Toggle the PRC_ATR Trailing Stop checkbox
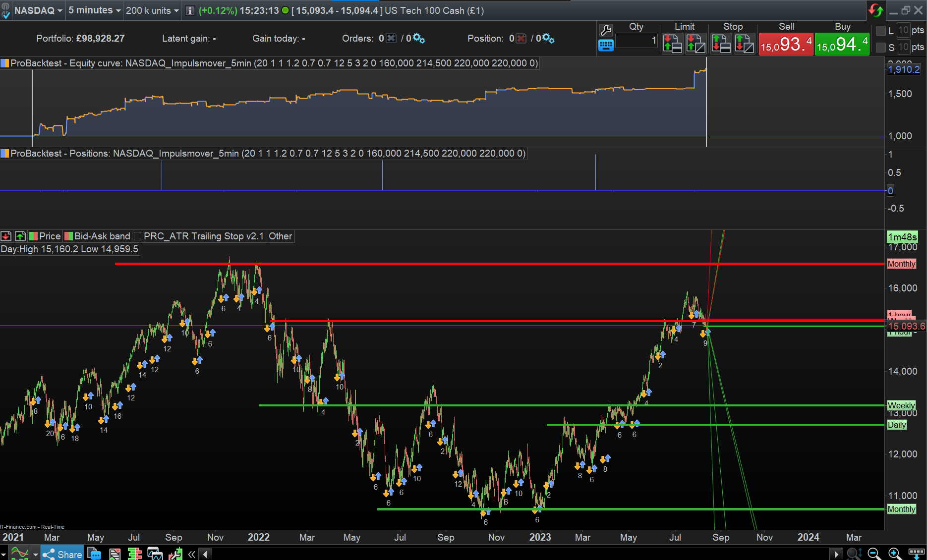Screen dimensions: 927x560 [x=138, y=236]
